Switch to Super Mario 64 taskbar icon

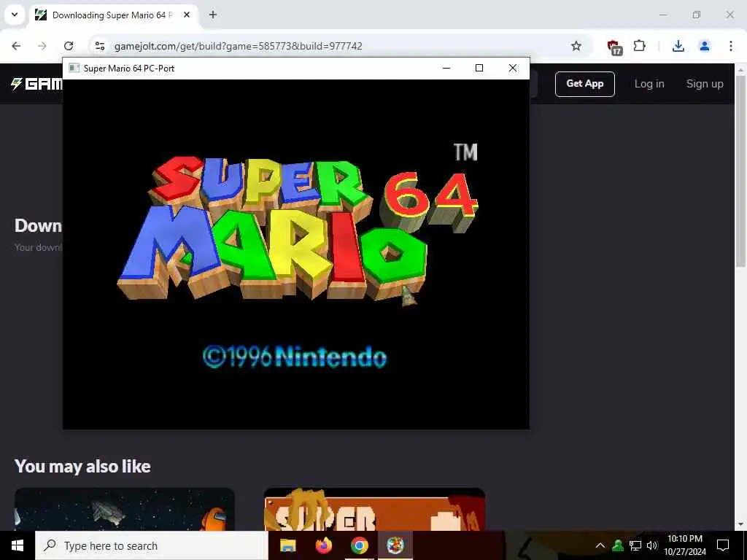coord(395,545)
